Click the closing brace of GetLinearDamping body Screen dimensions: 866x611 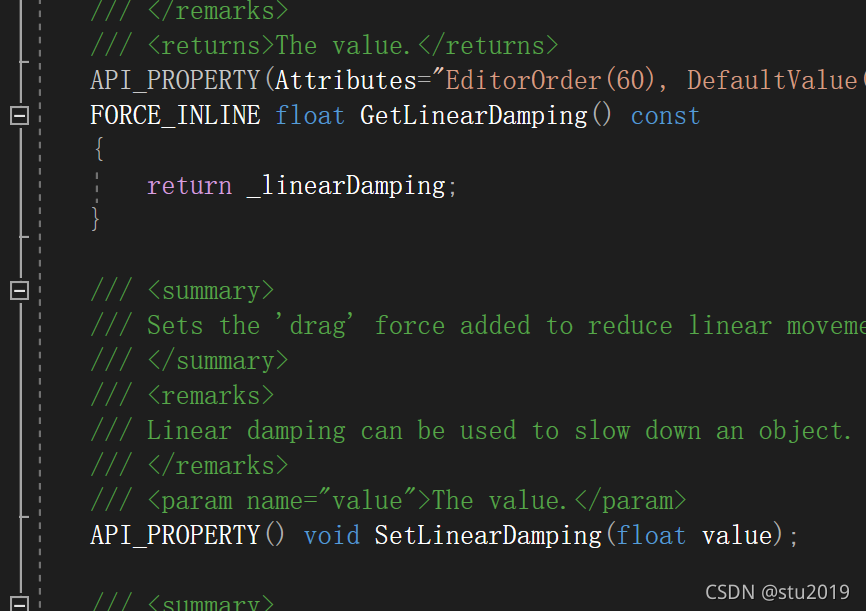(96, 219)
